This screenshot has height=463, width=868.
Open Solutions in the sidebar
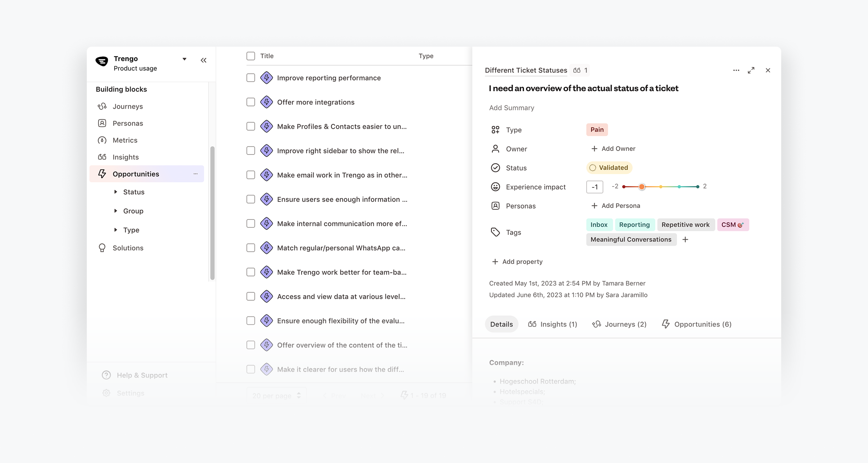coord(128,248)
